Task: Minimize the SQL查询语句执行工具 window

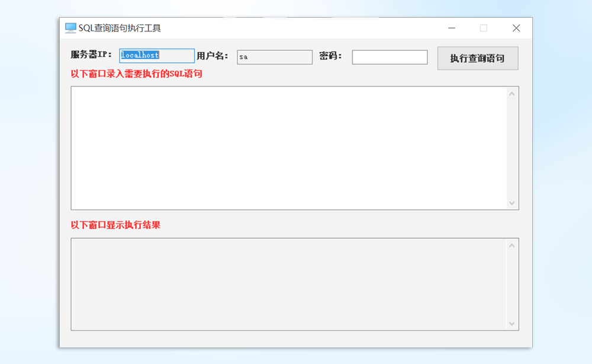Action: (x=452, y=28)
